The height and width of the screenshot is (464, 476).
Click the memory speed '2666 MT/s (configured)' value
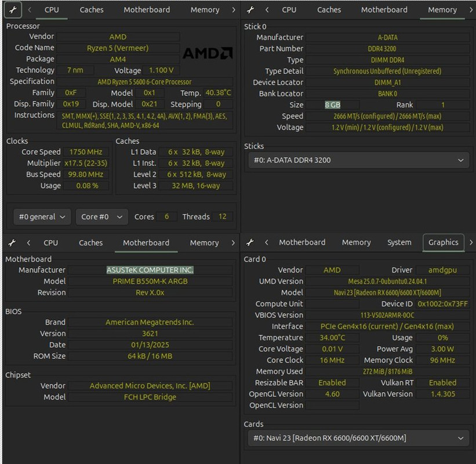388,117
